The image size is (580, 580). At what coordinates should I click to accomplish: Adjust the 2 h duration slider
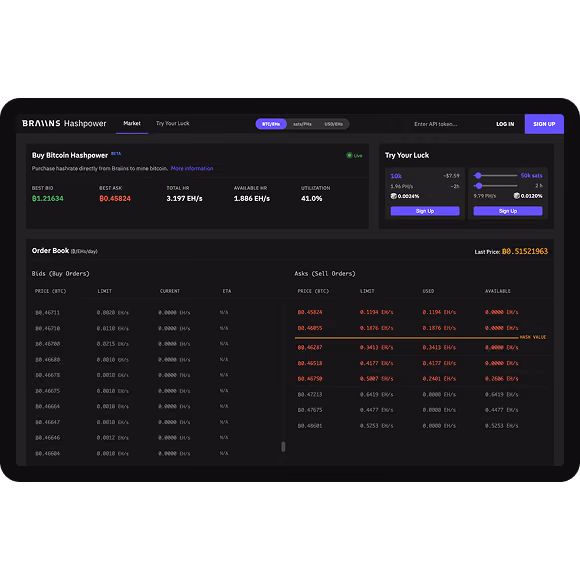pos(479,186)
